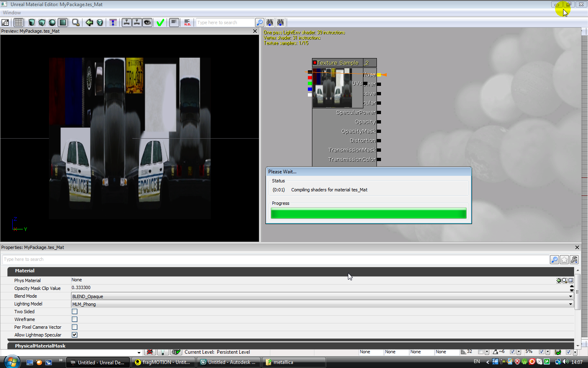588x368 pixels.
Task: Click the Diffuse input connector on material node
Action: pyautogui.click(x=379, y=75)
